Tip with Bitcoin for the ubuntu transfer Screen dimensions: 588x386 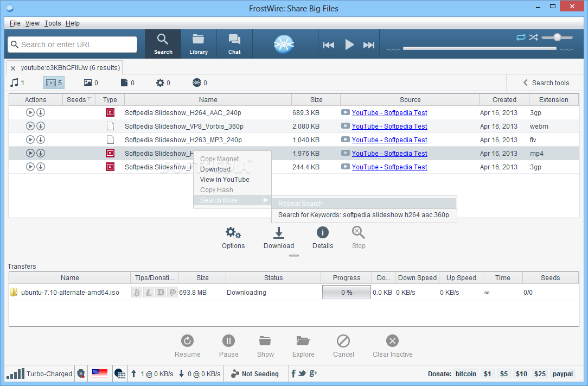click(x=137, y=292)
